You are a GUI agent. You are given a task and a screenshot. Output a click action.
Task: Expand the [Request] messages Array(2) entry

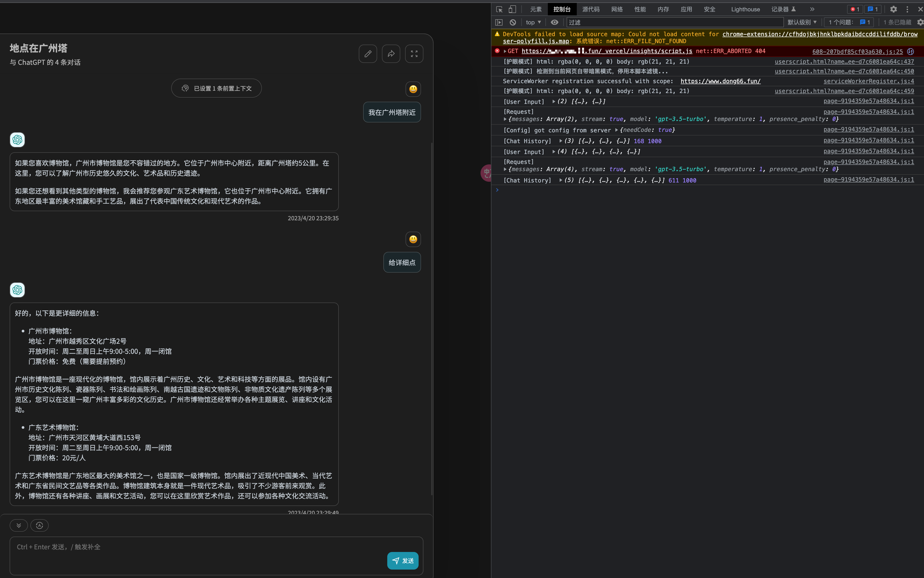click(x=505, y=119)
